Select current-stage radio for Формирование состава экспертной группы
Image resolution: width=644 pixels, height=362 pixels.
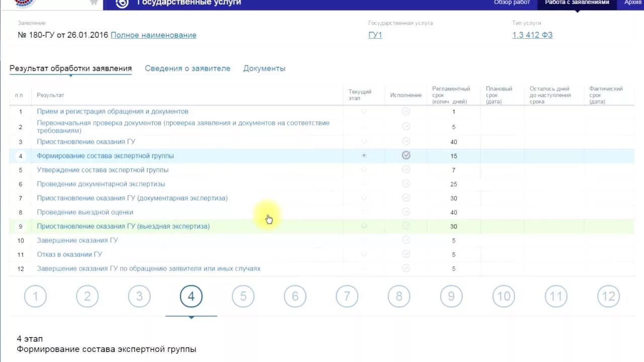click(x=364, y=156)
